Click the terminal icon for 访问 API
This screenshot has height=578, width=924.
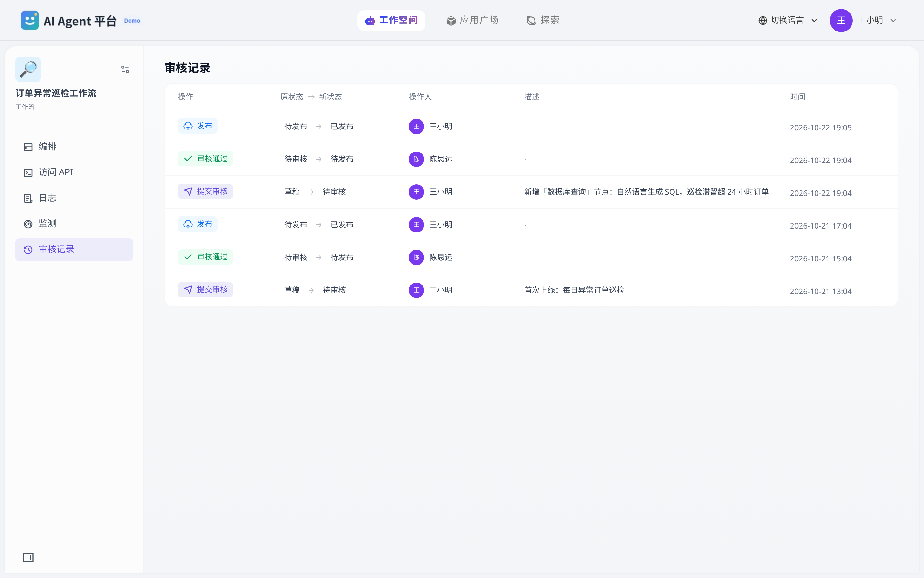28,172
